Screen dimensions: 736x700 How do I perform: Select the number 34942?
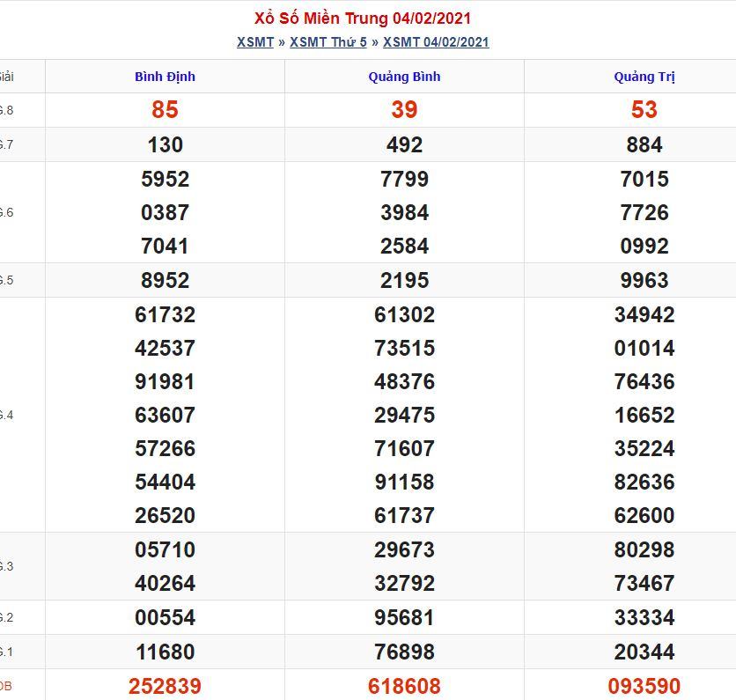[x=644, y=314]
